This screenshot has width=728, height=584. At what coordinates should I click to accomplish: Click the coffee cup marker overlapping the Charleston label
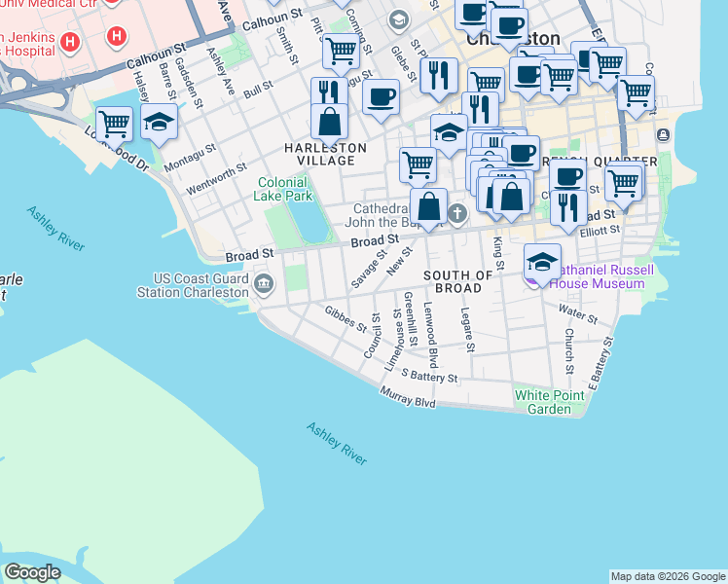tap(509, 27)
